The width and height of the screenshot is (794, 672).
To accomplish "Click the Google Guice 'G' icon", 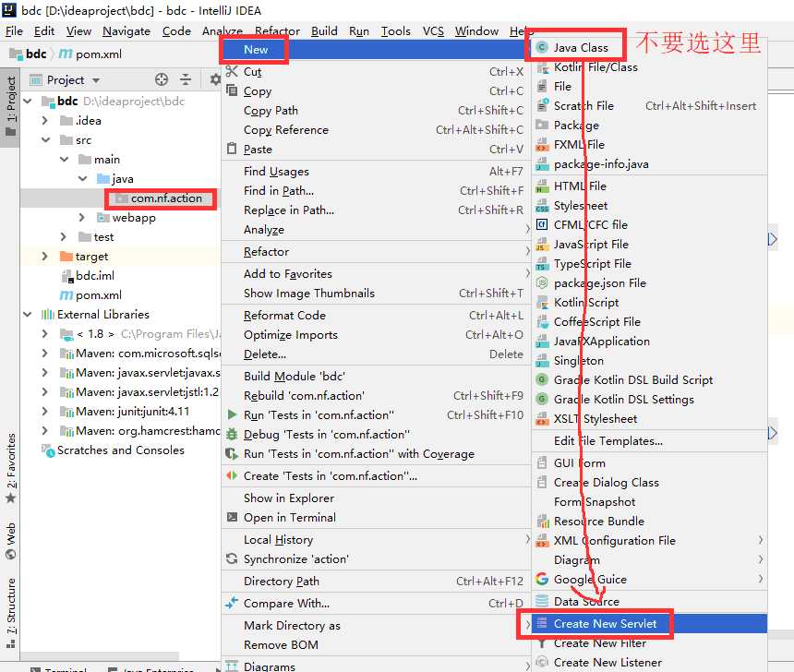I will click(x=542, y=579).
